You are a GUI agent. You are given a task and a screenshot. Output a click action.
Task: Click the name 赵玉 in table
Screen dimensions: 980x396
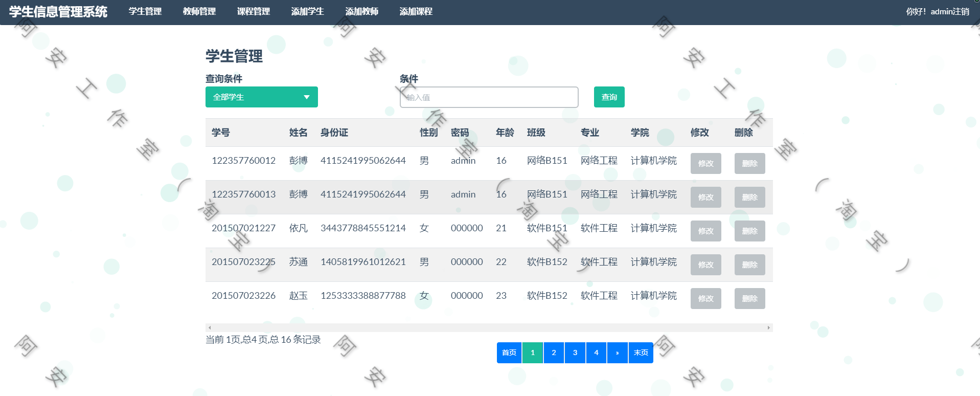click(x=299, y=296)
